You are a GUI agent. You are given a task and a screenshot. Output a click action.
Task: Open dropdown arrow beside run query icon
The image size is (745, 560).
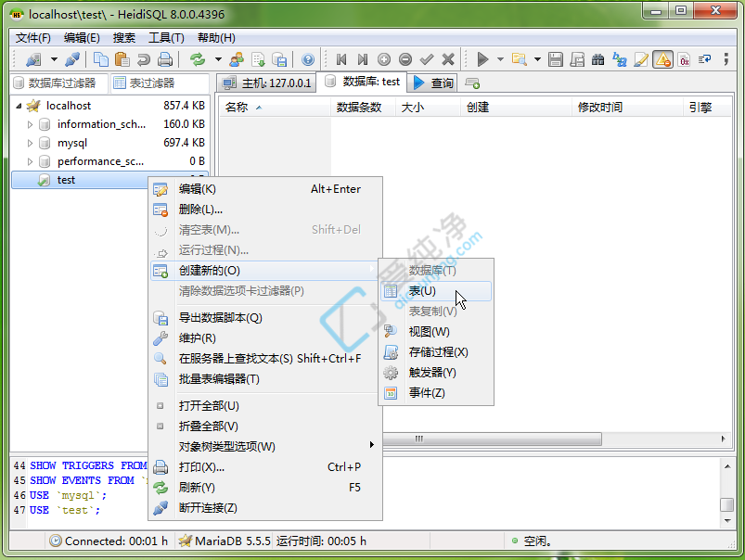coord(500,59)
